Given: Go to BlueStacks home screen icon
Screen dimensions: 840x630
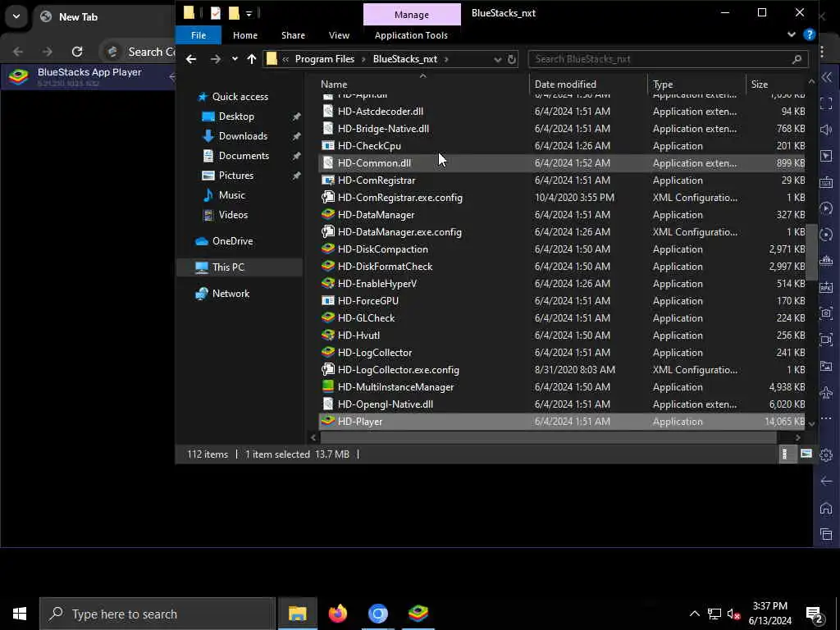Looking at the screenshot, I should point(826,507).
